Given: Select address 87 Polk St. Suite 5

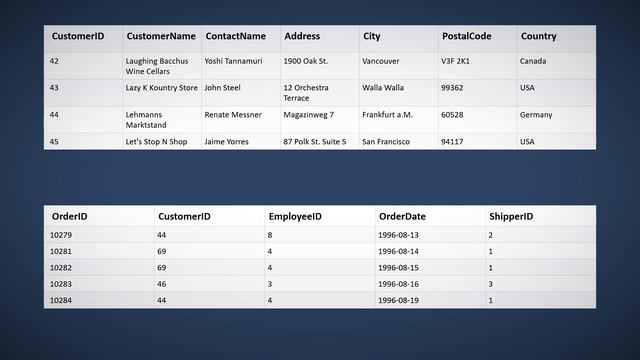Looking at the screenshot, I should click(x=315, y=142).
